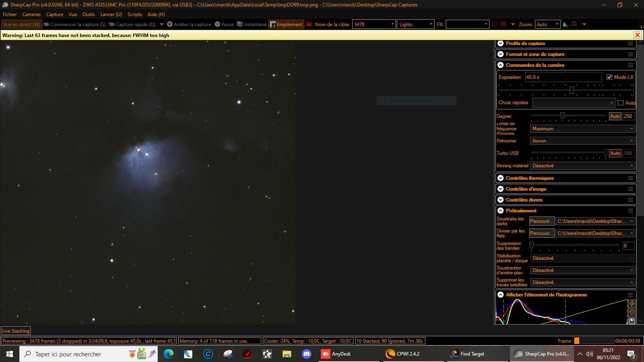Click the histogram auto-stretch lightning icon
The height and width of the screenshot is (362, 644).
[x=632, y=304]
